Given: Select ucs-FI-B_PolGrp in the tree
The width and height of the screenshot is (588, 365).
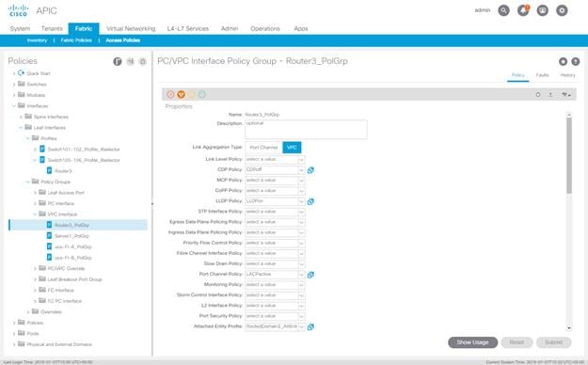Looking at the screenshot, I should 73,258.
